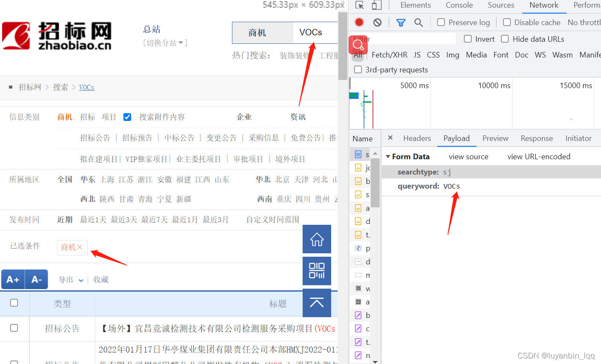Image resolution: width=601 pixels, height=364 pixels.
Task: Switch to the Sources tab
Action: click(x=501, y=5)
